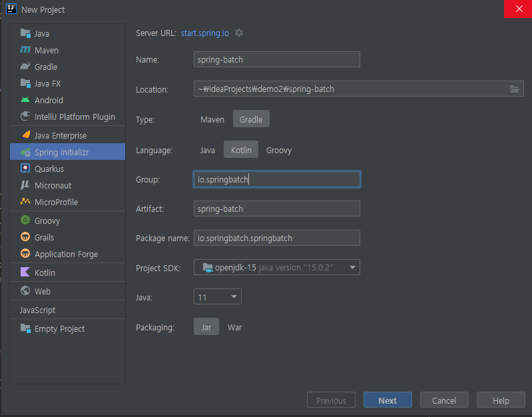
Task: Select Spring Initializr in the list
Action: (67, 152)
